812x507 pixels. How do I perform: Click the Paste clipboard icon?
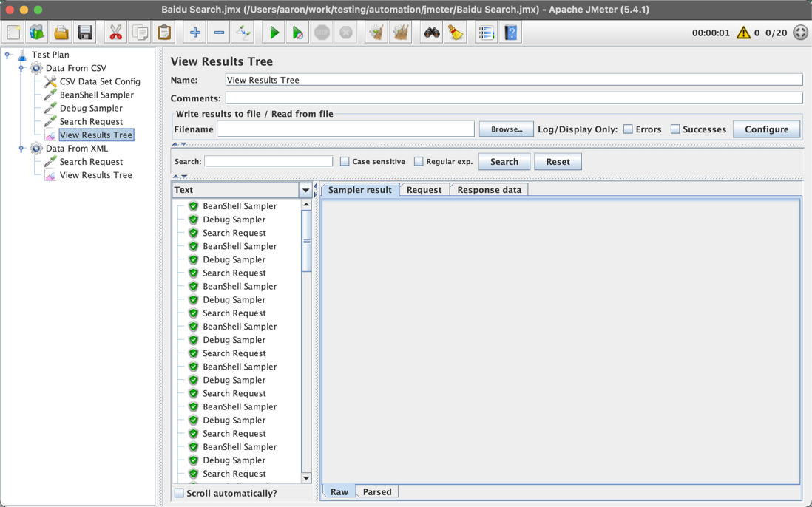coord(163,33)
